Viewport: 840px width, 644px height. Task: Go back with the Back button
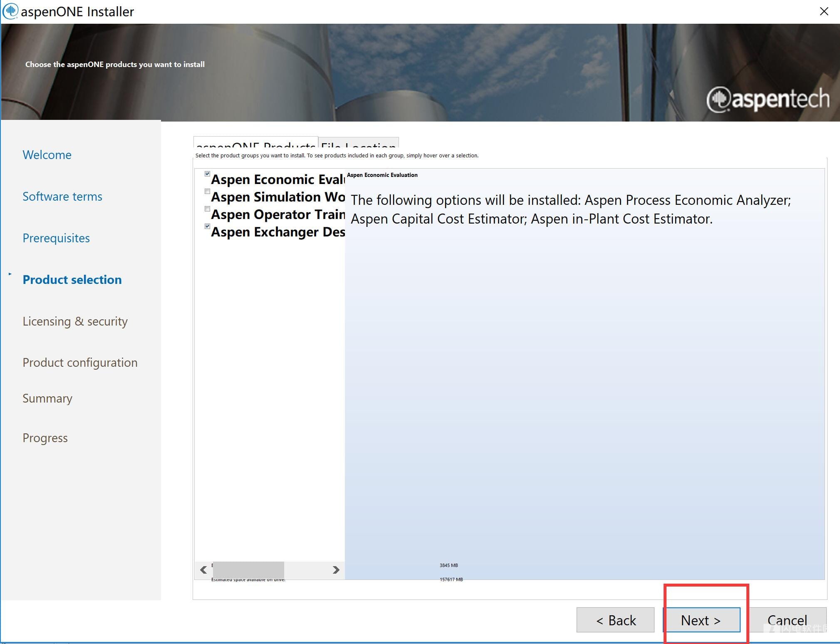615,620
